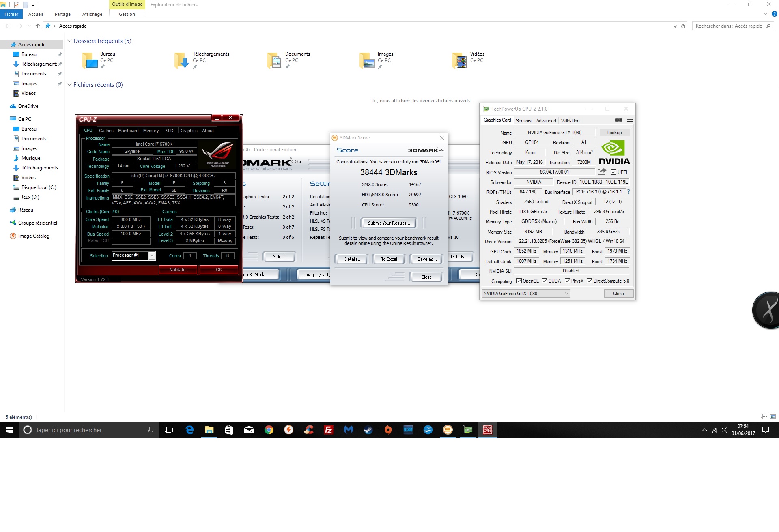
Task: Toggle the PhysX checkbox
Action: pyautogui.click(x=567, y=281)
